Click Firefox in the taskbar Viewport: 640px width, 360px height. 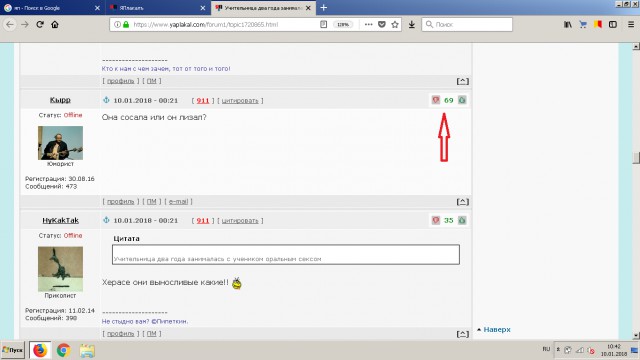[40, 350]
